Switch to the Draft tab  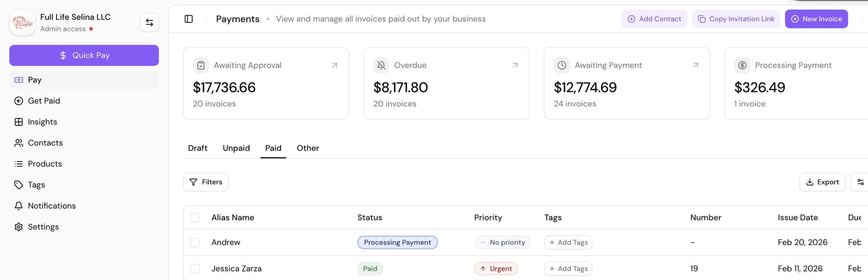tap(198, 148)
